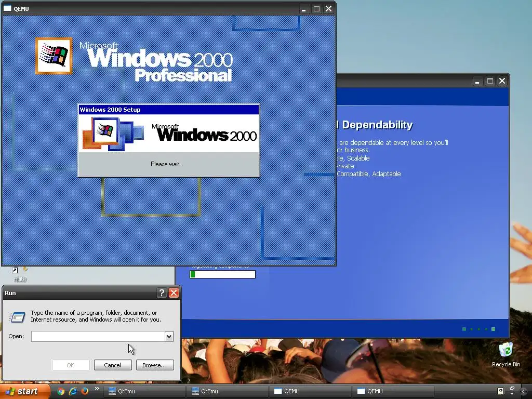This screenshot has width=532, height=399.
Task: Maximize the front QEMU Windows 2000 window
Action: [x=316, y=9]
